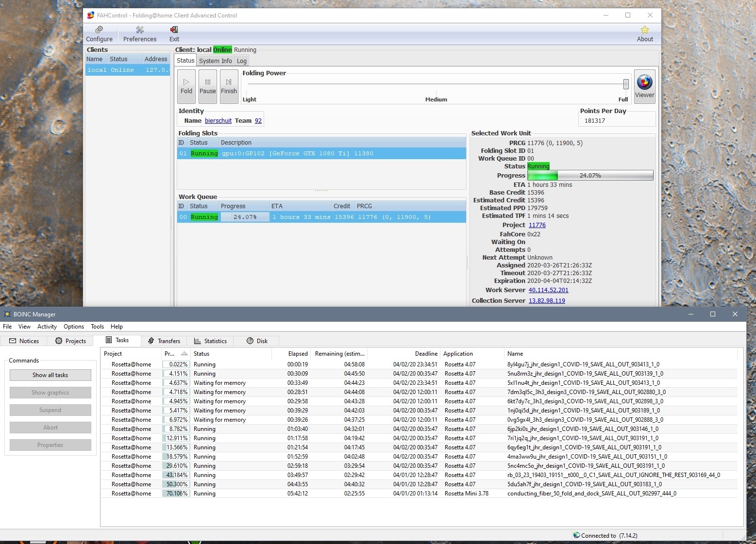Select the 7dm3ql5c_3h3_design3 task row
The height and width of the screenshot is (544, 756).
pos(419,392)
